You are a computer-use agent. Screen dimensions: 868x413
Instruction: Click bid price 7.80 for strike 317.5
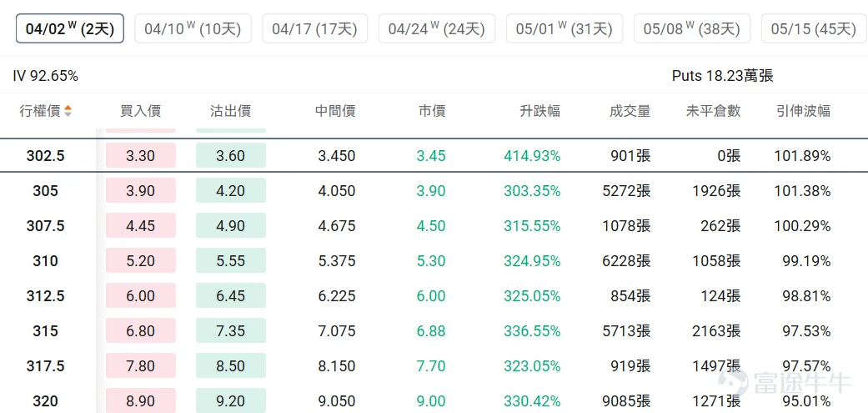[x=141, y=366]
